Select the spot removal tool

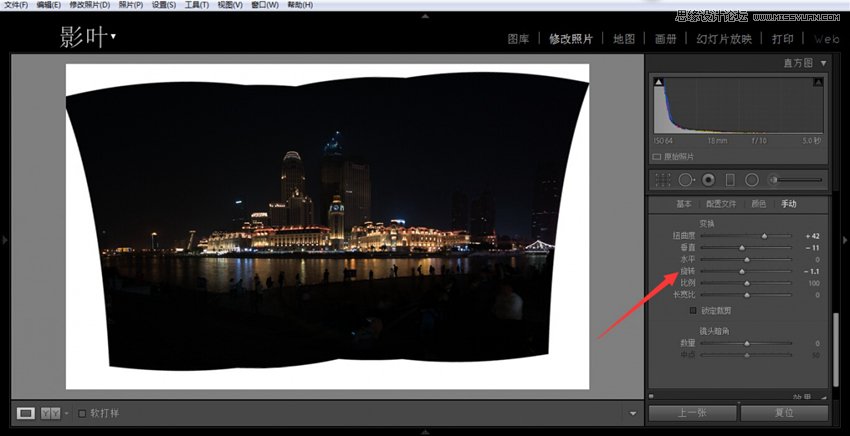pyautogui.click(x=686, y=180)
